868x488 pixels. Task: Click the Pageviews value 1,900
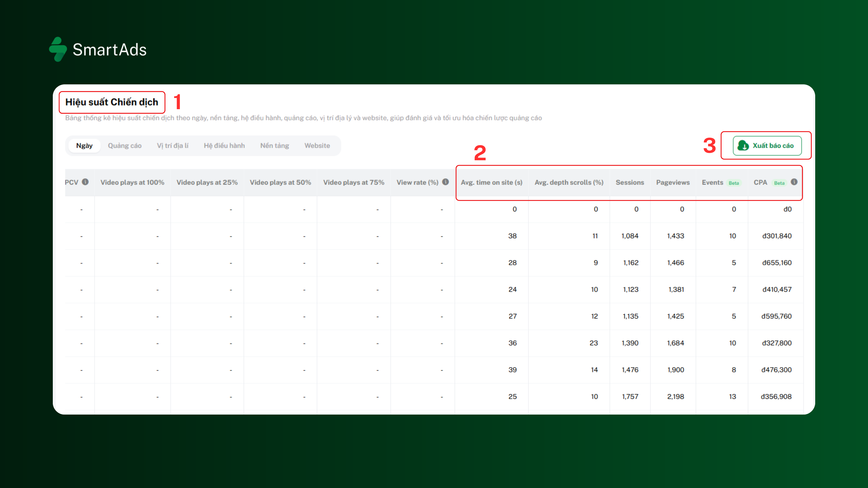pos(676,370)
